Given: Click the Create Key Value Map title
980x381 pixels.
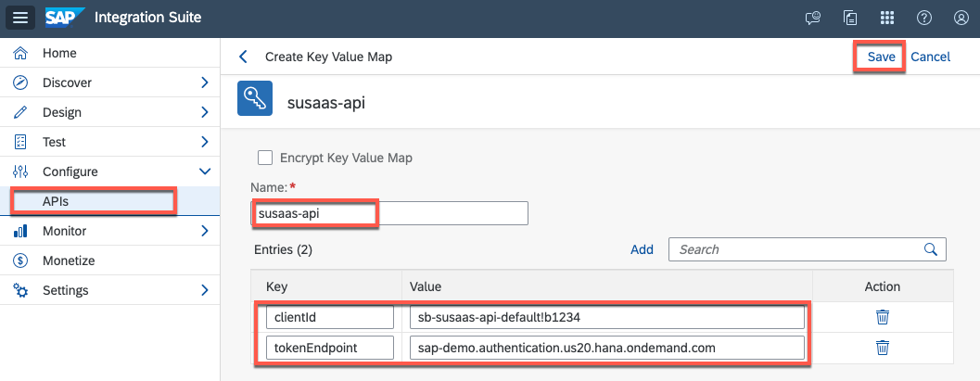Looking at the screenshot, I should [x=329, y=57].
